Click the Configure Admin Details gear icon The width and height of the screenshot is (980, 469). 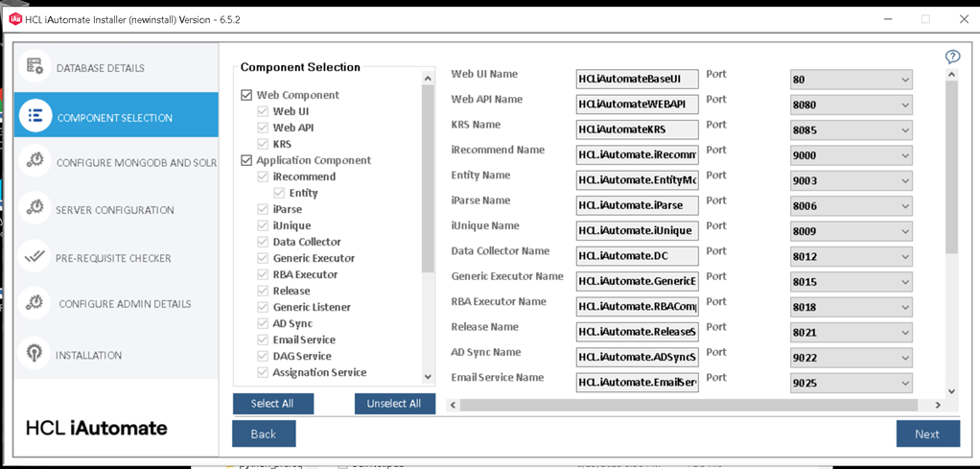tap(35, 303)
